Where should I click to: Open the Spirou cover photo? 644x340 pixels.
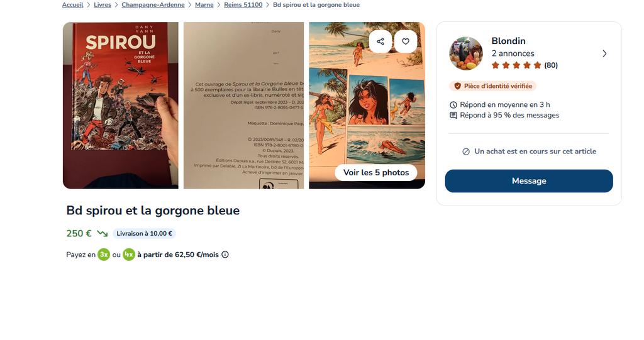coord(121,106)
